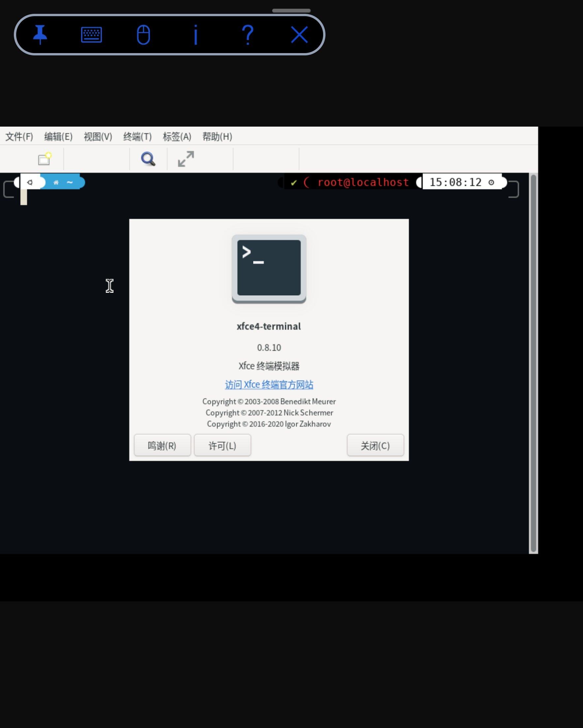Image resolution: width=583 pixels, height=728 pixels.
Task: Click the terminal application icon in dialog
Action: click(x=269, y=269)
